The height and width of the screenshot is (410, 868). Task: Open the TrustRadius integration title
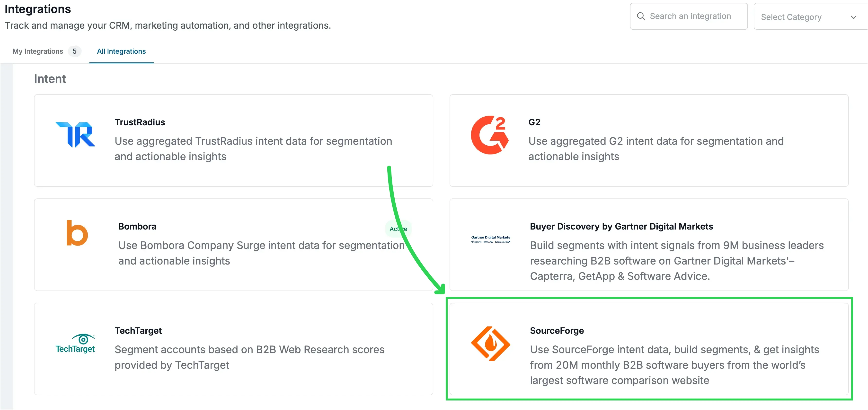tap(140, 122)
